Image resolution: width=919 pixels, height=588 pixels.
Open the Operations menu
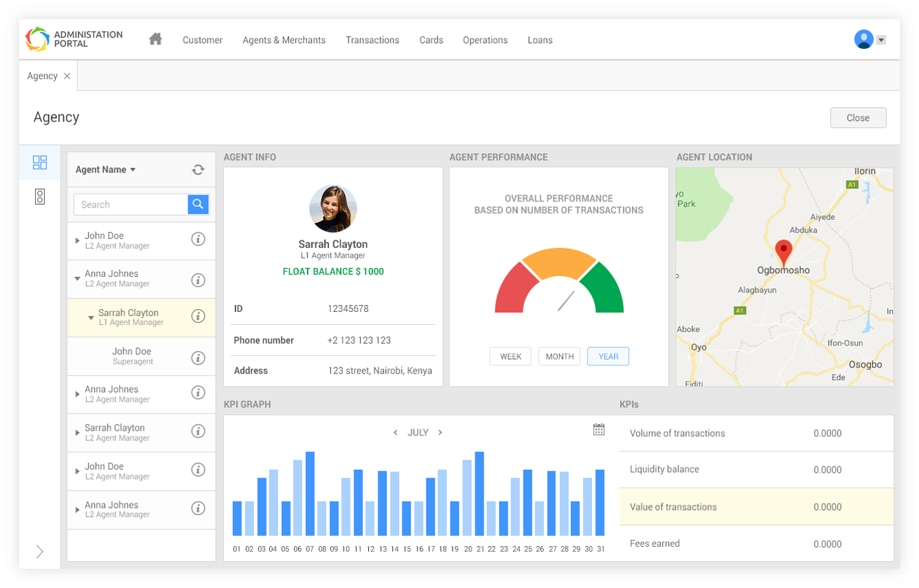pos(485,40)
